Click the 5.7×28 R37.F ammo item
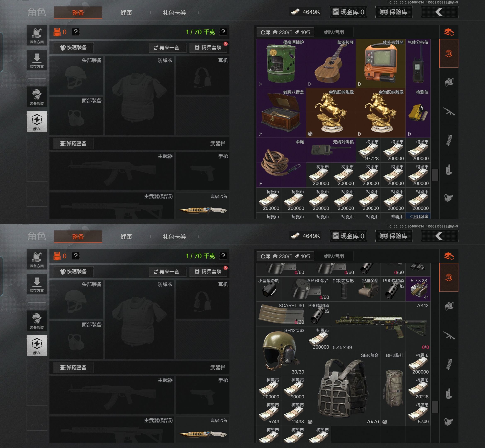 [x=418, y=289]
